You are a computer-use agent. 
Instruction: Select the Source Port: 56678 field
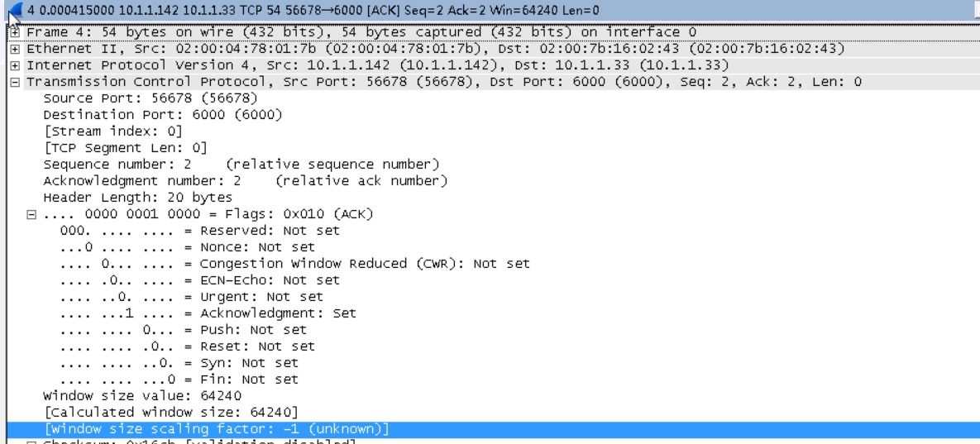pyautogui.click(x=150, y=98)
